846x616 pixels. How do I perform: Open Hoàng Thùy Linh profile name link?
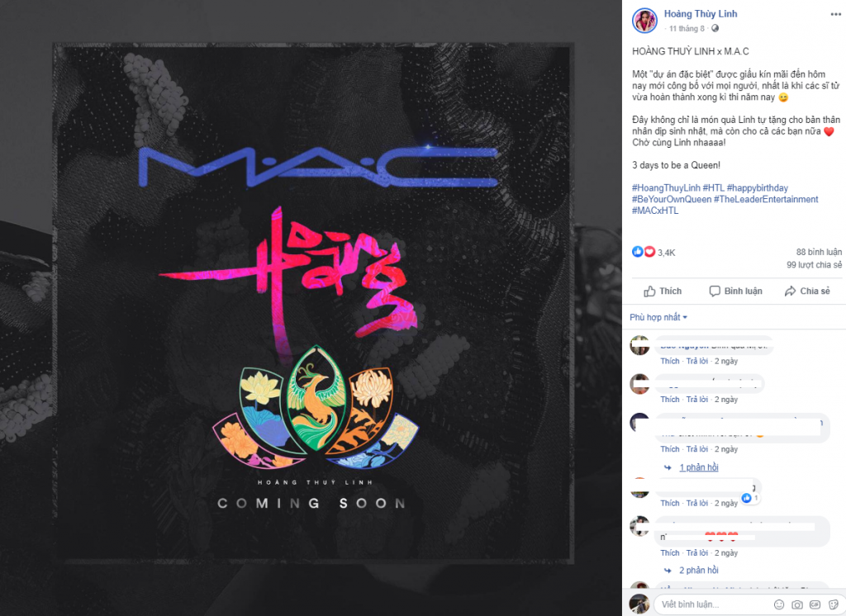click(701, 14)
